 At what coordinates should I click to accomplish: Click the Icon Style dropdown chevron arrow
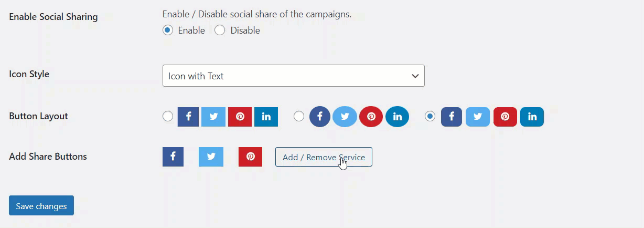(415, 76)
